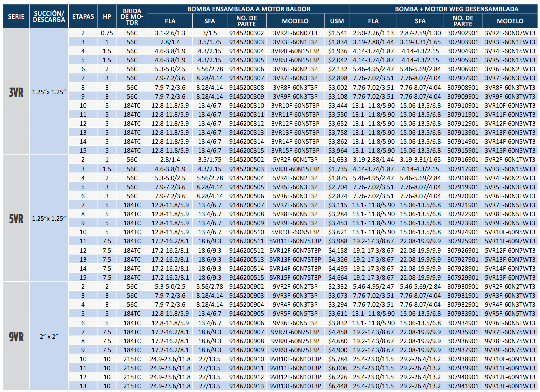Click price $4,326
The width and height of the screenshot is (540, 392).
click(x=337, y=259)
